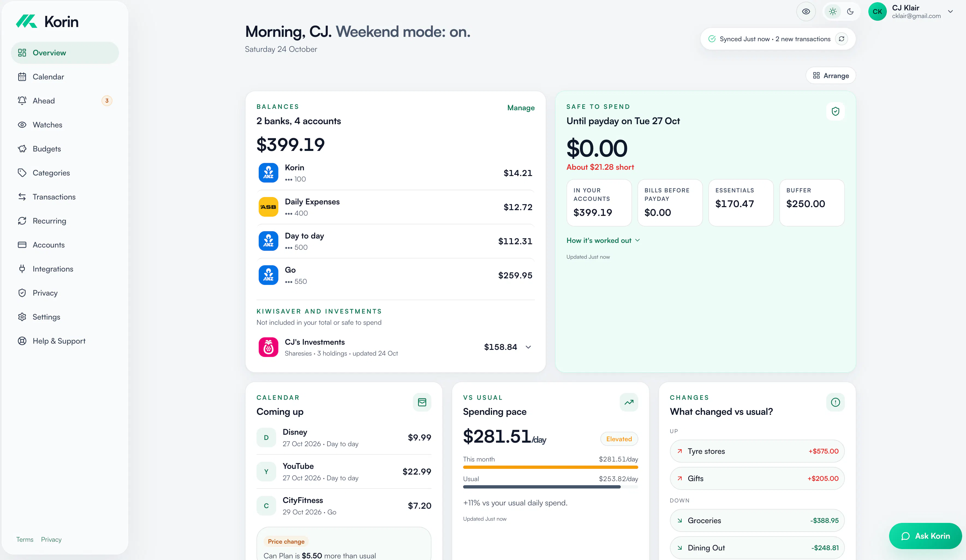Open the Groceries -$388.95 row

pyautogui.click(x=757, y=520)
